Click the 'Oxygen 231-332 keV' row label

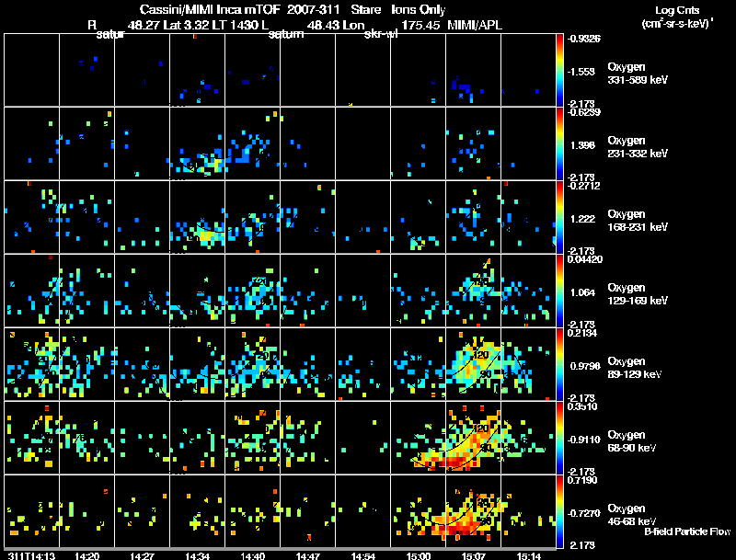(x=638, y=147)
